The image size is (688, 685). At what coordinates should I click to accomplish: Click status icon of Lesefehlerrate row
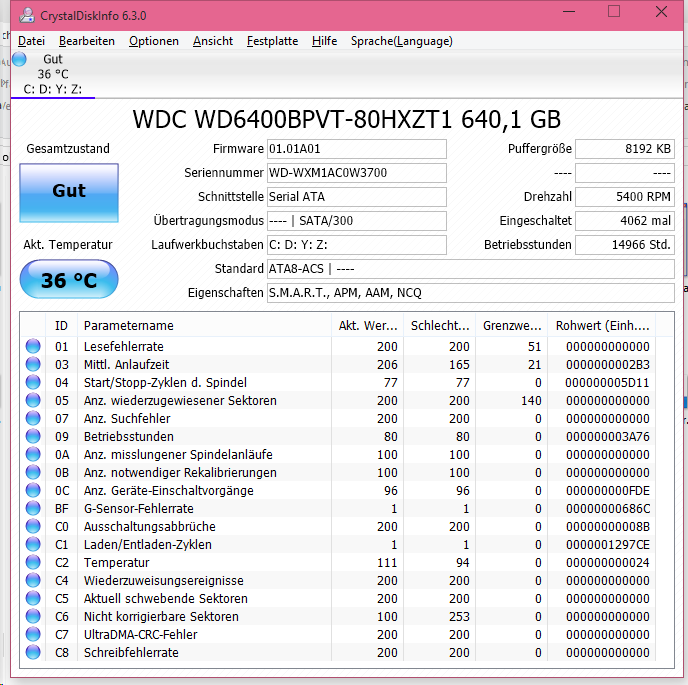click(x=33, y=346)
